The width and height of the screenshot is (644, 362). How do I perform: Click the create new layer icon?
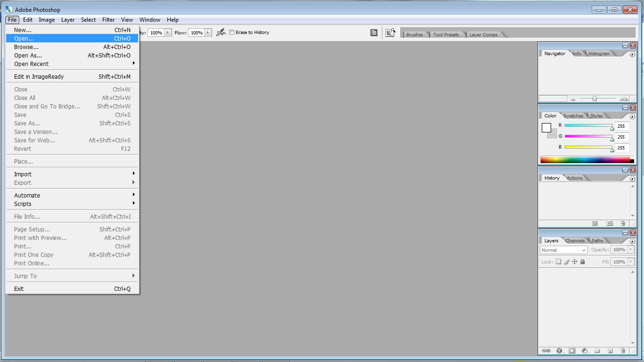click(x=610, y=351)
